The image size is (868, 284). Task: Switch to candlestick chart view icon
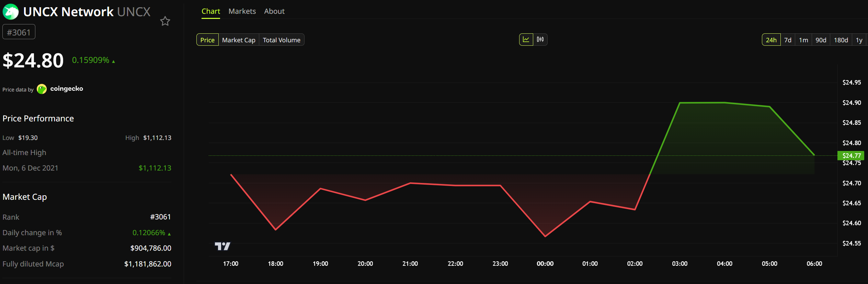click(540, 40)
